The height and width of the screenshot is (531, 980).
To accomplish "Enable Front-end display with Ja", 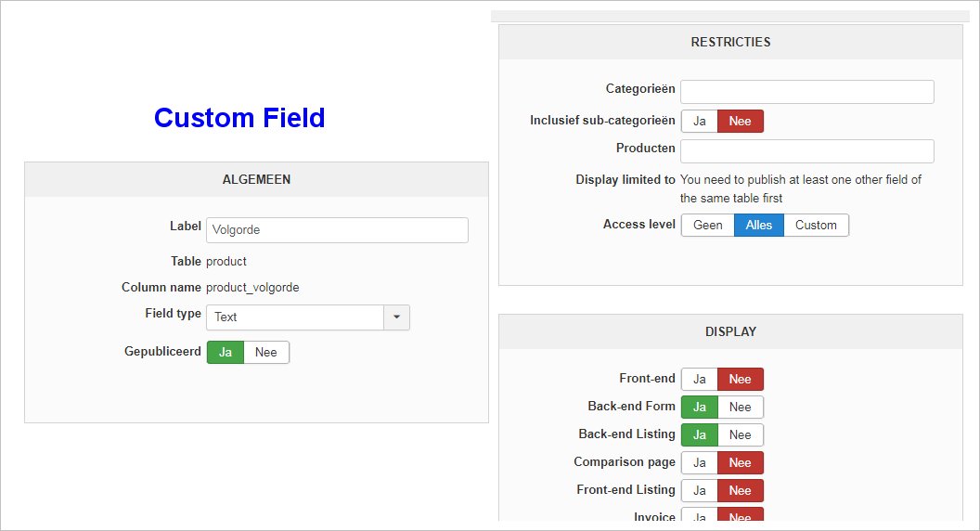I will (x=700, y=380).
